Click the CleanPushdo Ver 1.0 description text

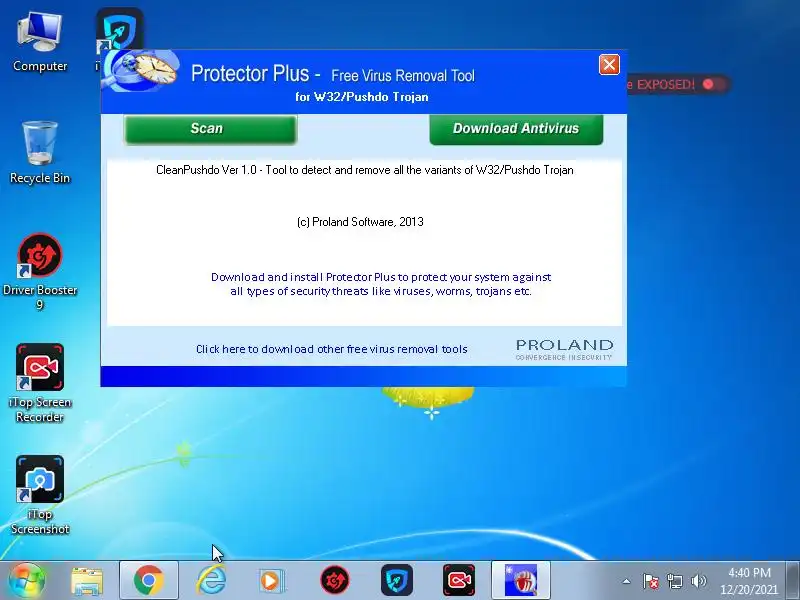(365, 170)
